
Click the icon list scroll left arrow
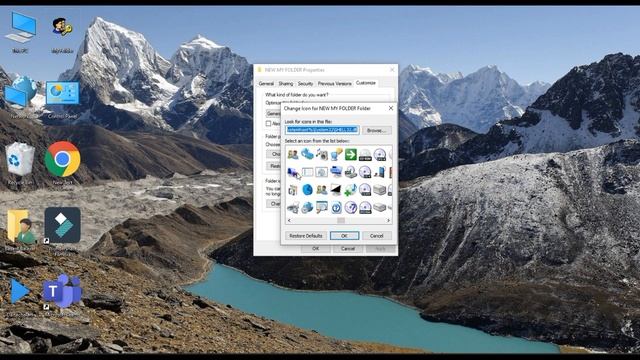pyautogui.click(x=289, y=220)
